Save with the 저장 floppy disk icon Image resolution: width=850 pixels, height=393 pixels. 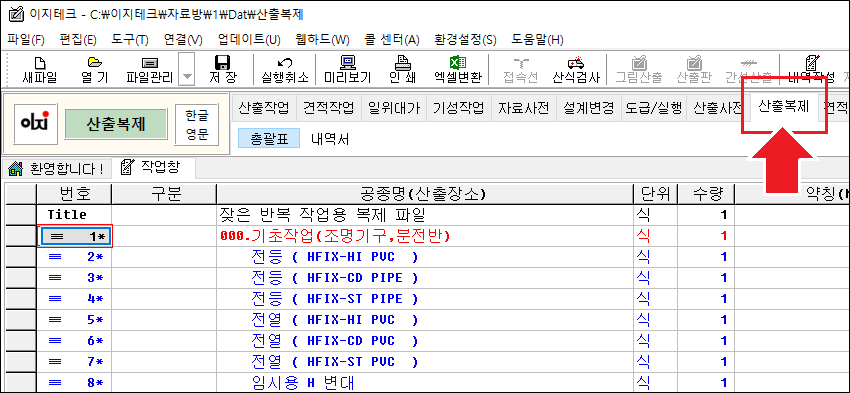[223, 69]
